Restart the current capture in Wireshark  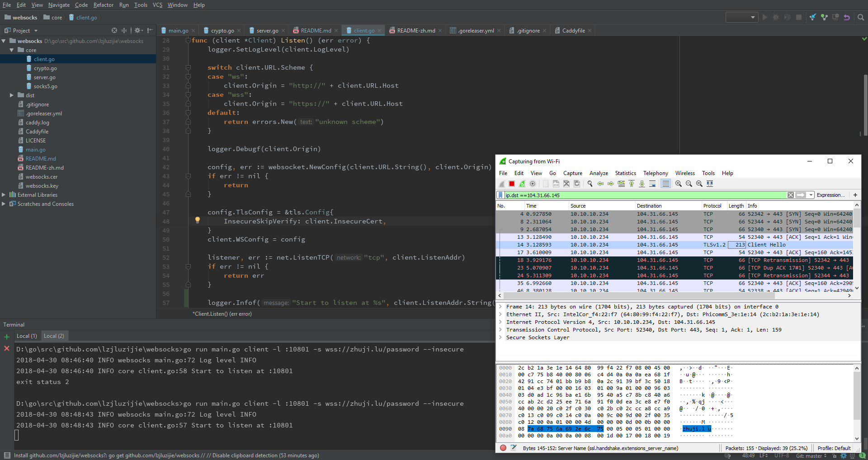(x=522, y=184)
